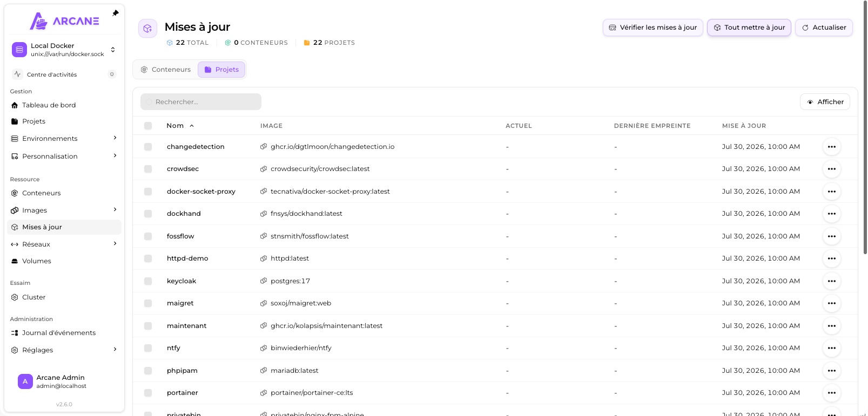This screenshot has width=868, height=416.
Task: Click the page vertical scrollbar
Action: coord(865,127)
